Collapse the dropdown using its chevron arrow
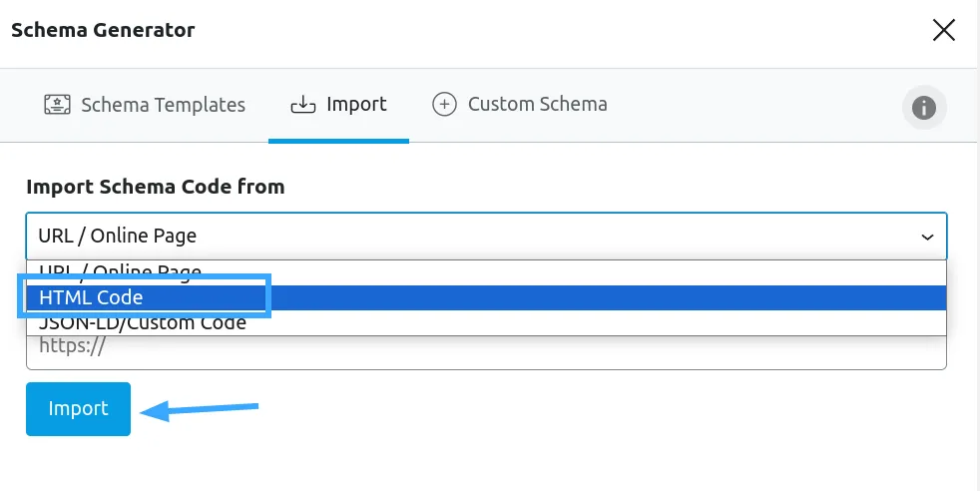This screenshot has width=980, height=491. tap(927, 237)
